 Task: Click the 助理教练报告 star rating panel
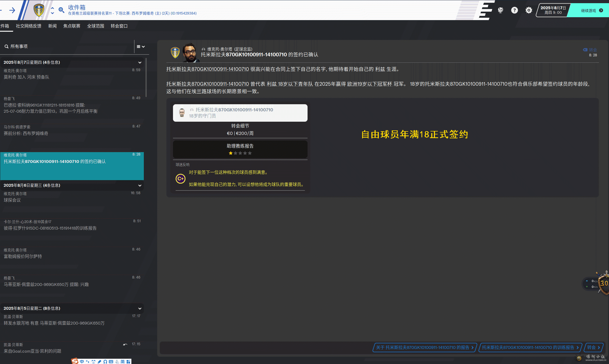(240, 149)
